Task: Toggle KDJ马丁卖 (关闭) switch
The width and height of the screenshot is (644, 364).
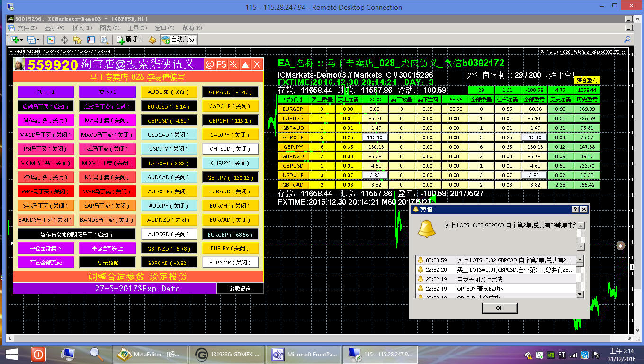Action: click(107, 177)
